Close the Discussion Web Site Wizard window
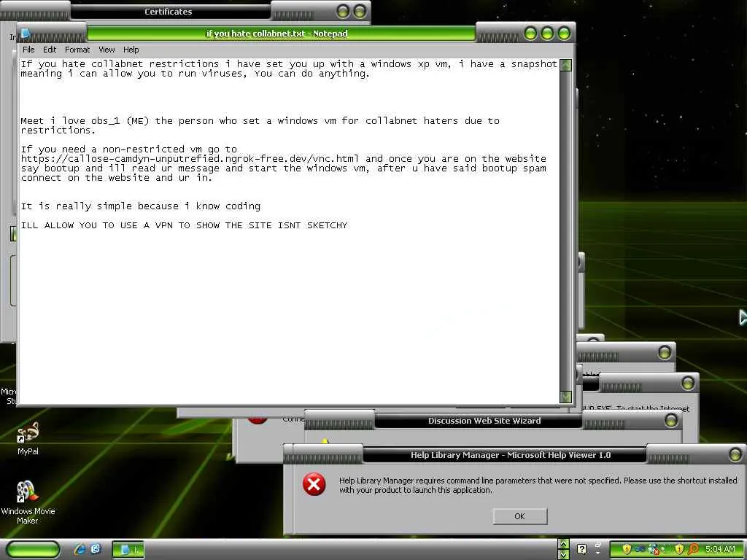The width and height of the screenshot is (747, 560). pyautogui.click(x=671, y=420)
